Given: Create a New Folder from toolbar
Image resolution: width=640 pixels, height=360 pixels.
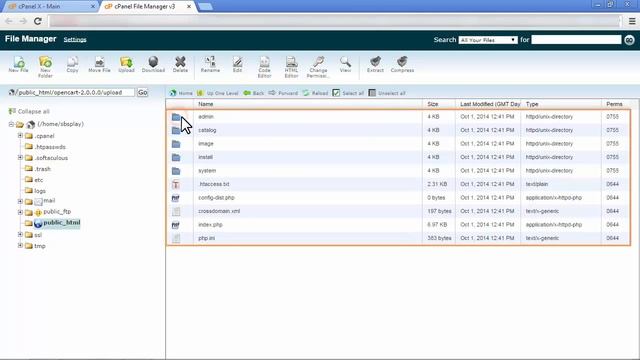Looking at the screenshot, I should tap(45, 67).
